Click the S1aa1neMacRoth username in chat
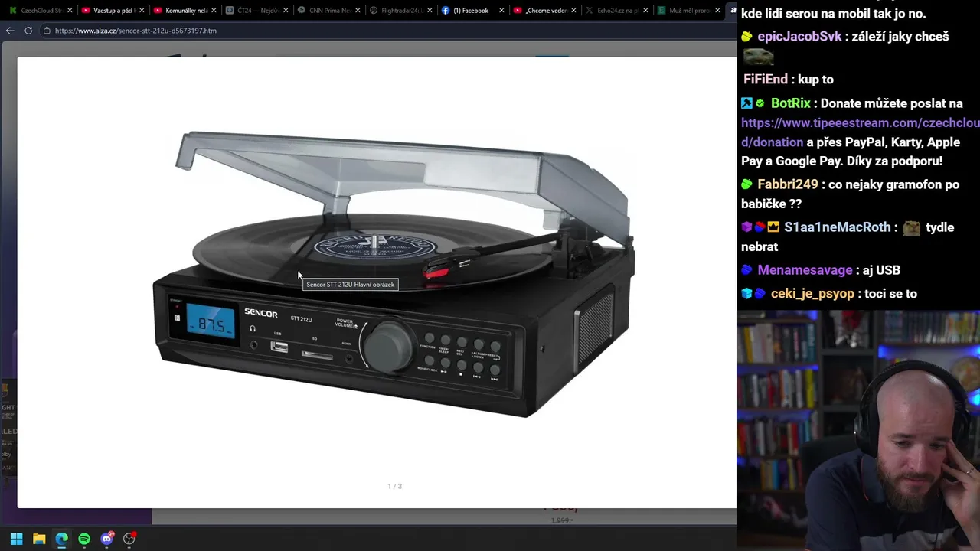Image resolution: width=980 pixels, height=551 pixels. point(838,227)
